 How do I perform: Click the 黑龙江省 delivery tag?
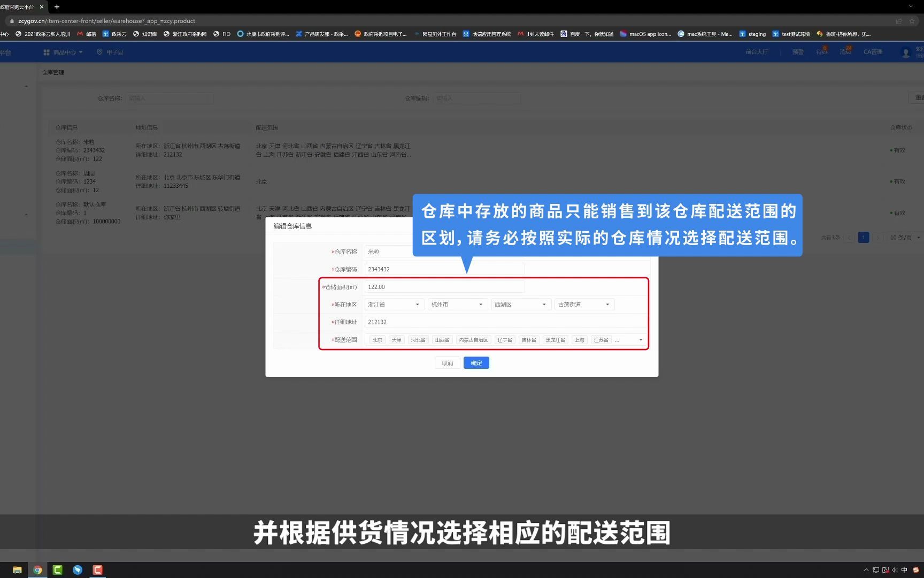tap(555, 340)
